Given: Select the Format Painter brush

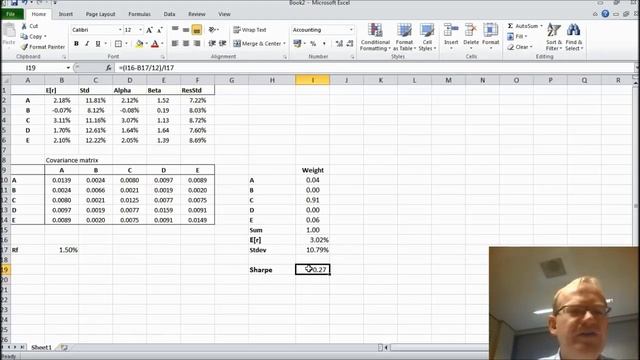Looking at the screenshot, I should 24,47.
